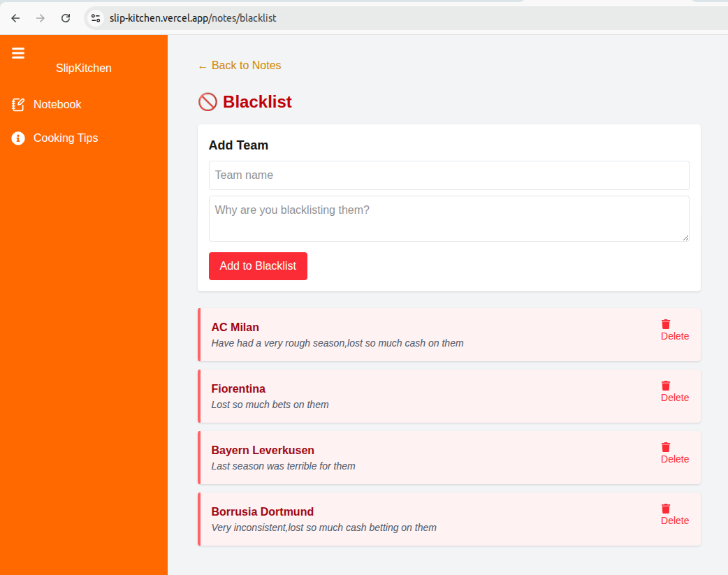Focus the blacklisting reason textarea
Viewport: 728px width, 575px height.
[449, 219]
